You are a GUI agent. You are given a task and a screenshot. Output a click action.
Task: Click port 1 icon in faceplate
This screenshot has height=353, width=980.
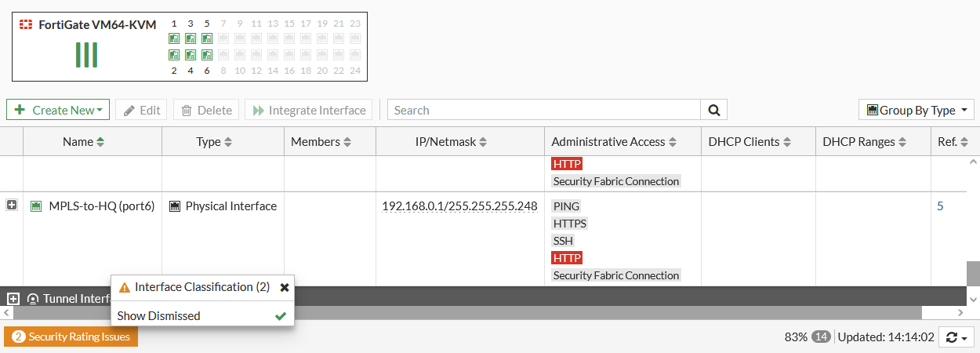(x=174, y=38)
